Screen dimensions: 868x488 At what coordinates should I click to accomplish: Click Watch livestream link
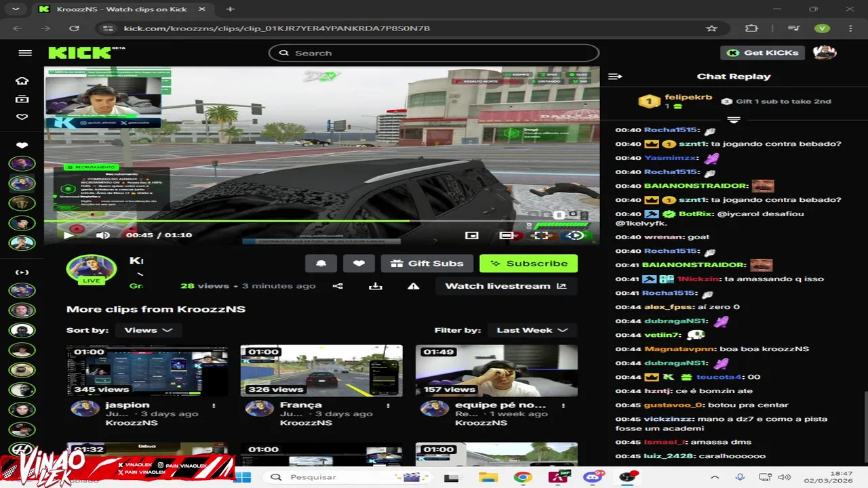click(x=506, y=286)
